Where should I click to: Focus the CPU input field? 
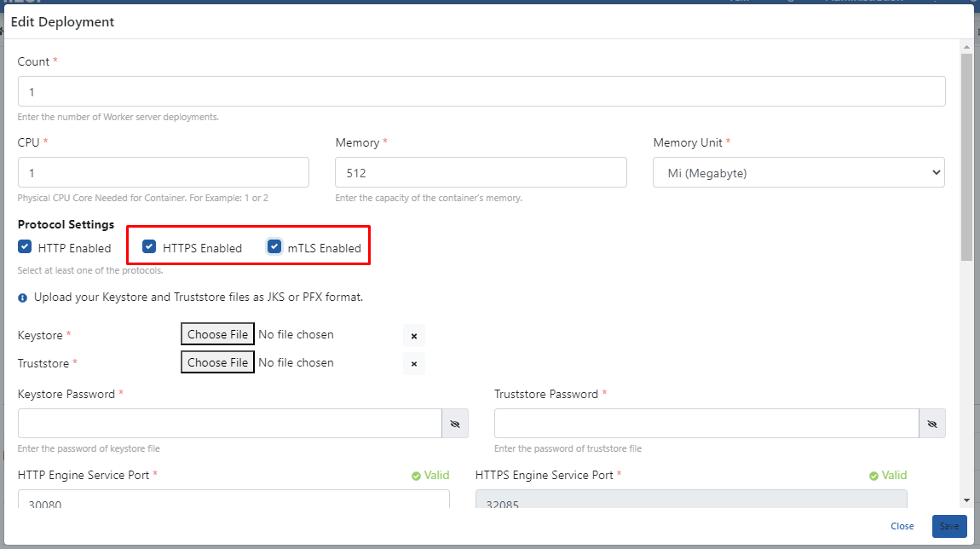[163, 173]
